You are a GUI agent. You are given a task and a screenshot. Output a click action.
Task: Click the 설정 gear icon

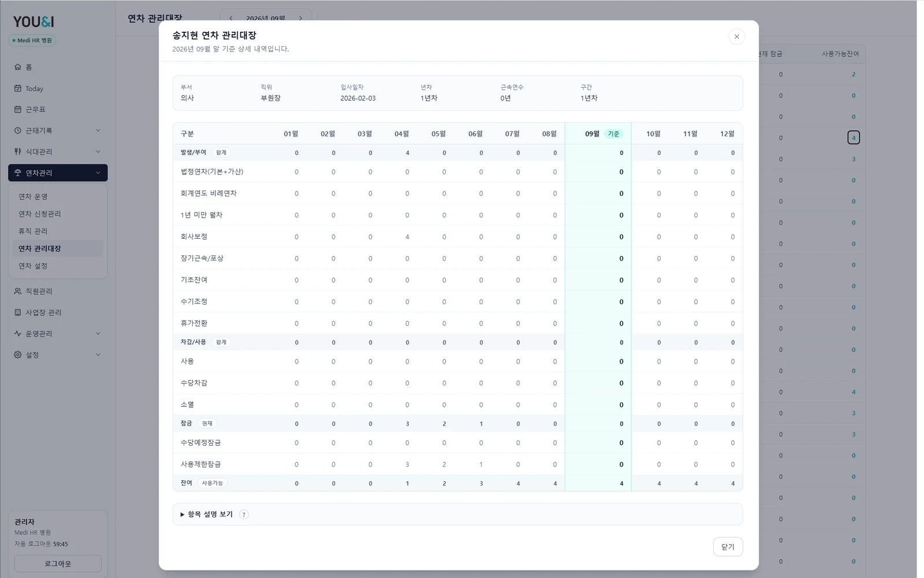[x=18, y=355]
